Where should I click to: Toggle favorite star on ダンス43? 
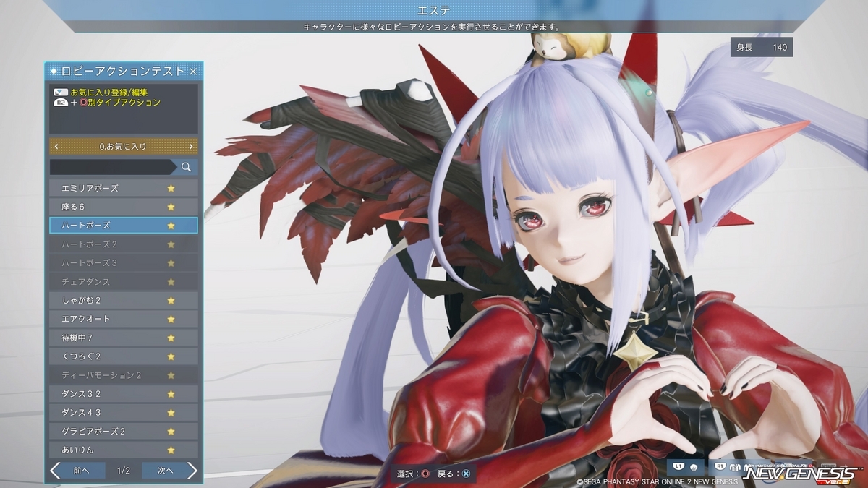(171, 413)
